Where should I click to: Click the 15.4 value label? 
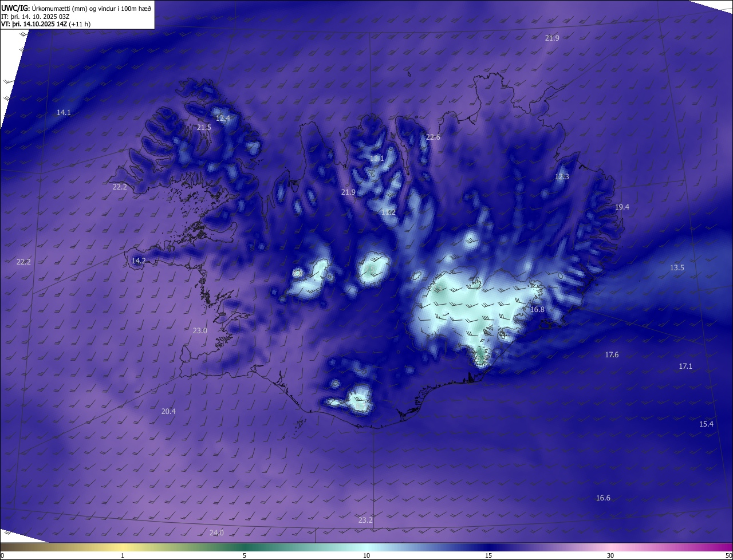pyautogui.click(x=706, y=424)
